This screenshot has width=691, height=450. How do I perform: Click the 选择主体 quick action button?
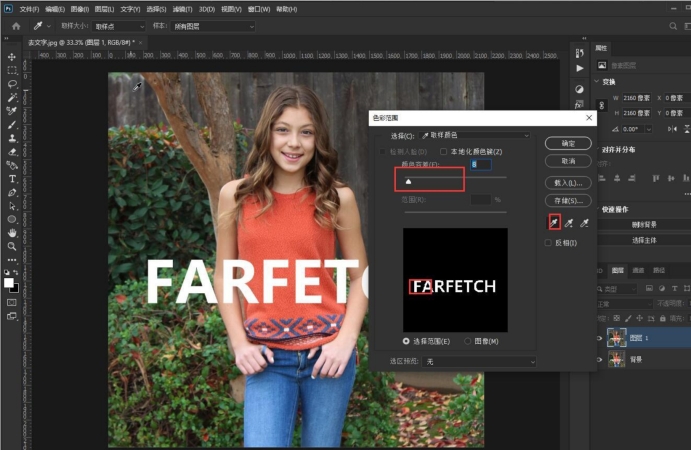(x=644, y=240)
